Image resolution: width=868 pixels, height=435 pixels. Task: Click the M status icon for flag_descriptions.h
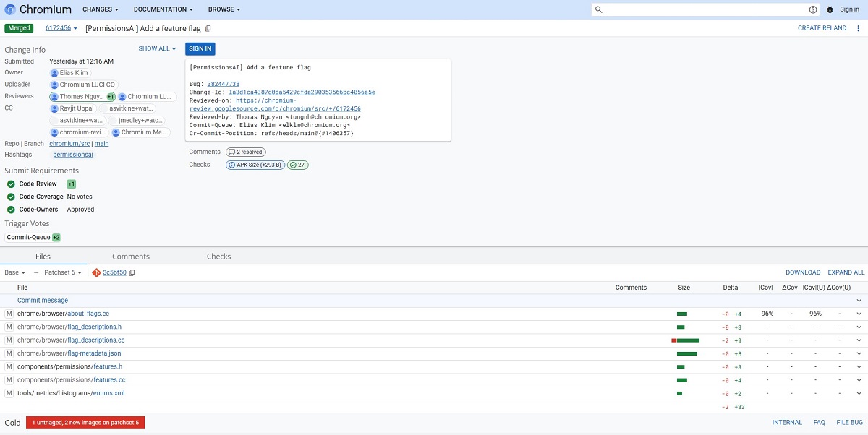click(x=9, y=327)
